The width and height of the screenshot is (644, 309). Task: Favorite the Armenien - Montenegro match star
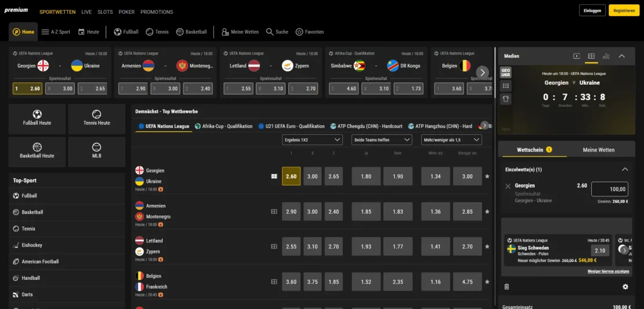click(x=487, y=211)
